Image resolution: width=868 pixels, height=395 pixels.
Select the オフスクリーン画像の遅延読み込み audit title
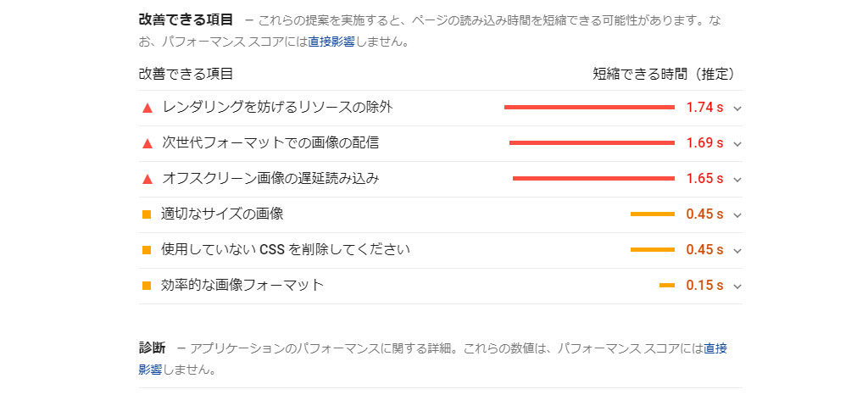pos(270,179)
